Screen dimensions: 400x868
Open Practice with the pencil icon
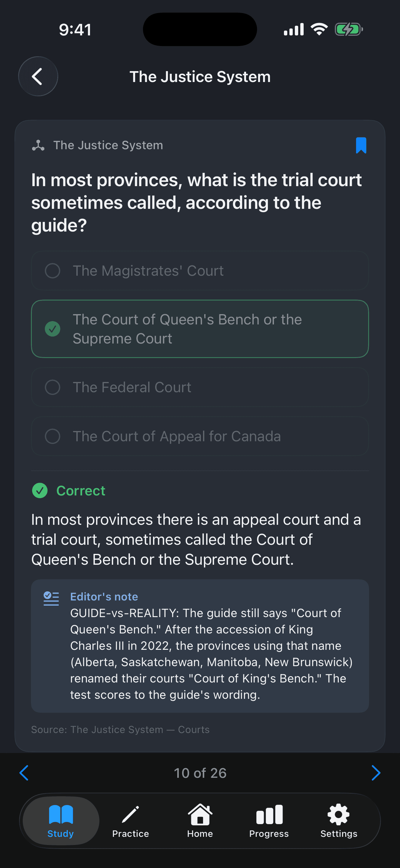[131, 814]
